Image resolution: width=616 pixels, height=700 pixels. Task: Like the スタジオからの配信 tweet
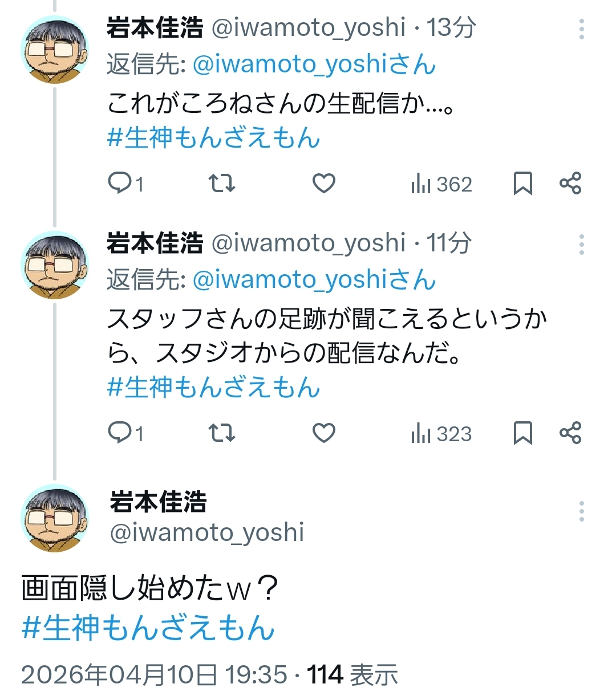click(324, 433)
